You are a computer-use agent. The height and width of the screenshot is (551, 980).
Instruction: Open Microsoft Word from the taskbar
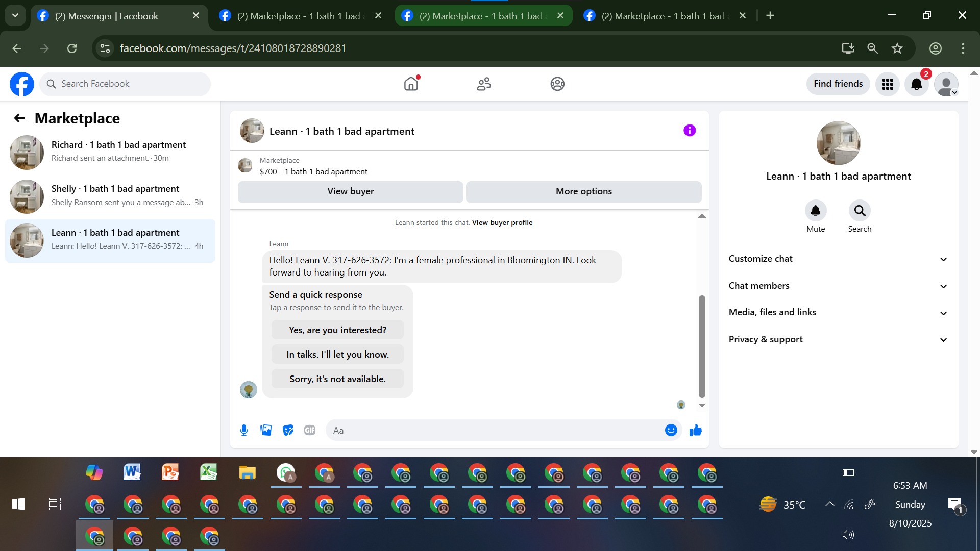(132, 472)
